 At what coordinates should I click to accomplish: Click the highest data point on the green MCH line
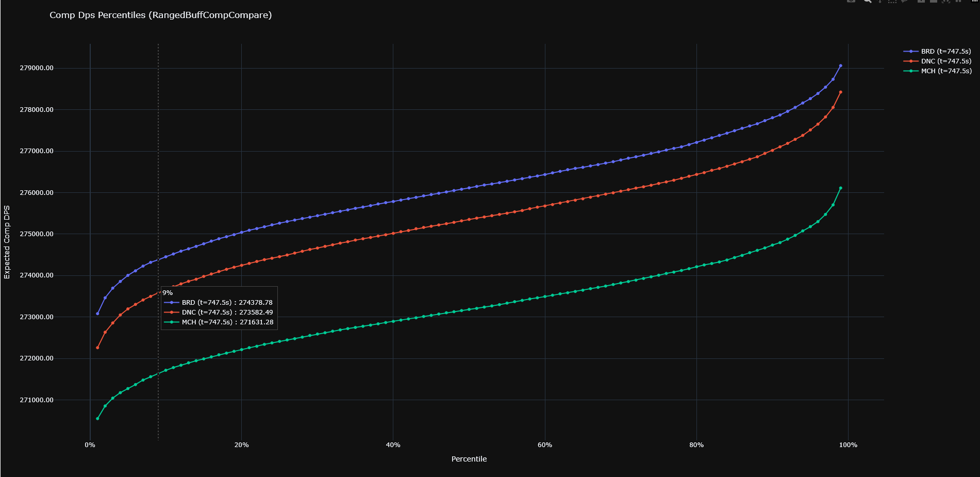click(x=841, y=188)
